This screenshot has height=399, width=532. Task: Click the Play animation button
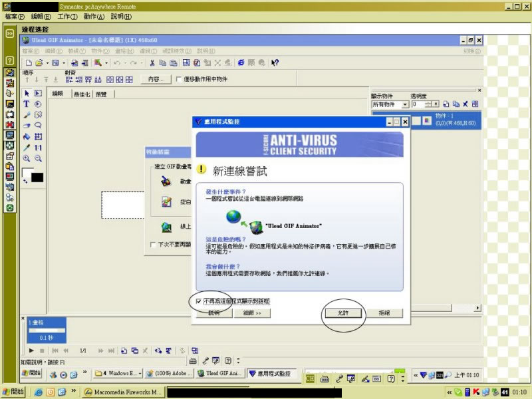click(31, 350)
